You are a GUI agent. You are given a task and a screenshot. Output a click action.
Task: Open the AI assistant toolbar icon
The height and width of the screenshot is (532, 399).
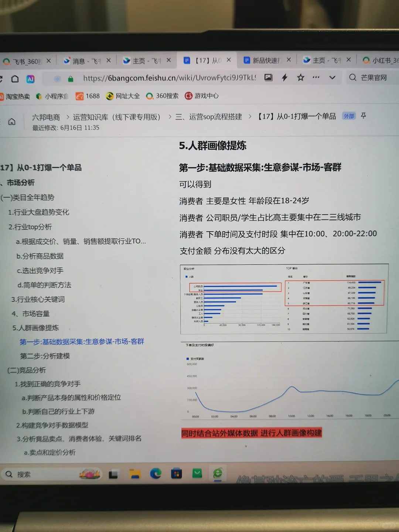tap(30, 79)
